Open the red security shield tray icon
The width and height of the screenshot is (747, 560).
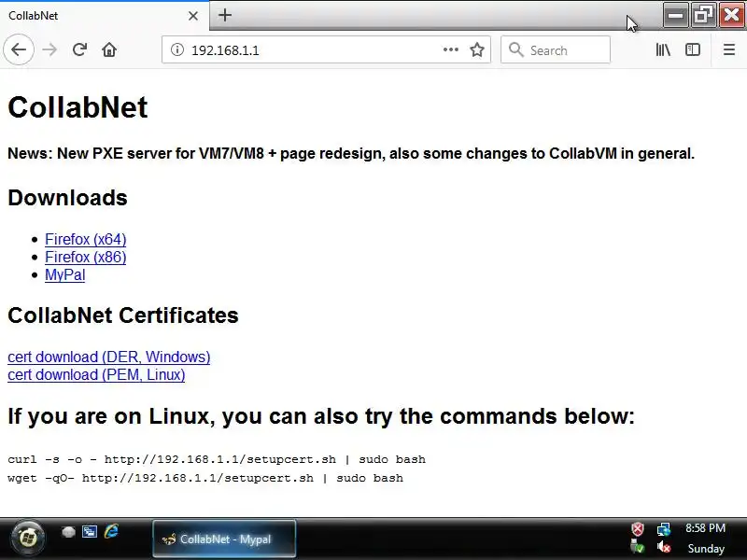tap(638, 529)
